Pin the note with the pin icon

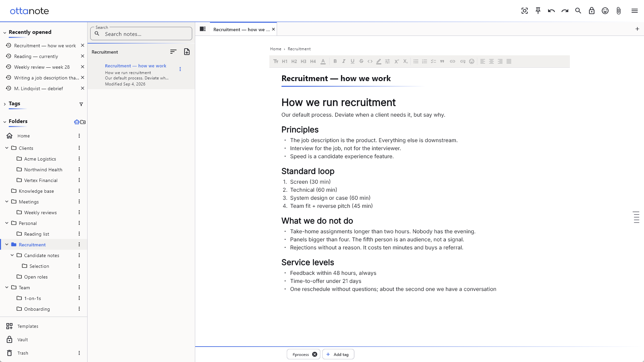(538, 11)
